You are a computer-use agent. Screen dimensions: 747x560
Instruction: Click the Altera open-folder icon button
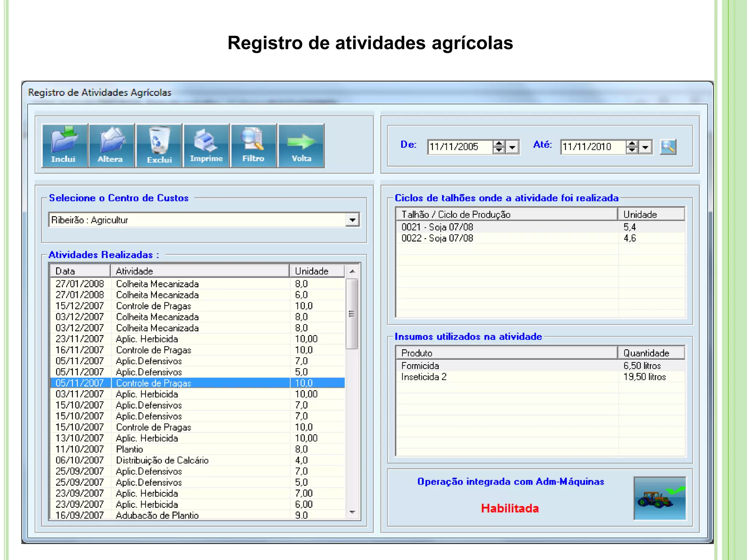coord(112,145)
